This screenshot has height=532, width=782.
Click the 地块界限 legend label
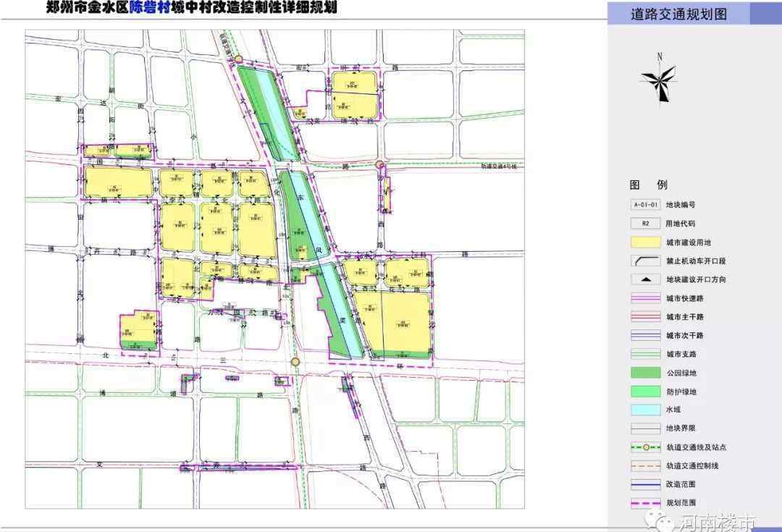tap(681, 428)
